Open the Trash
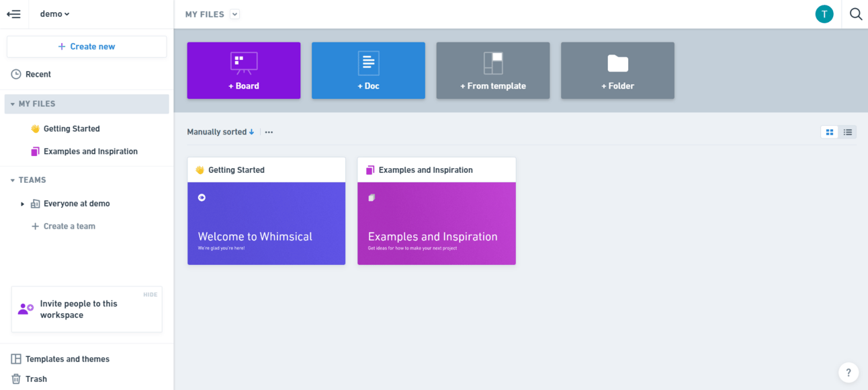Viewport: 868px width, 390px height. 36,379
